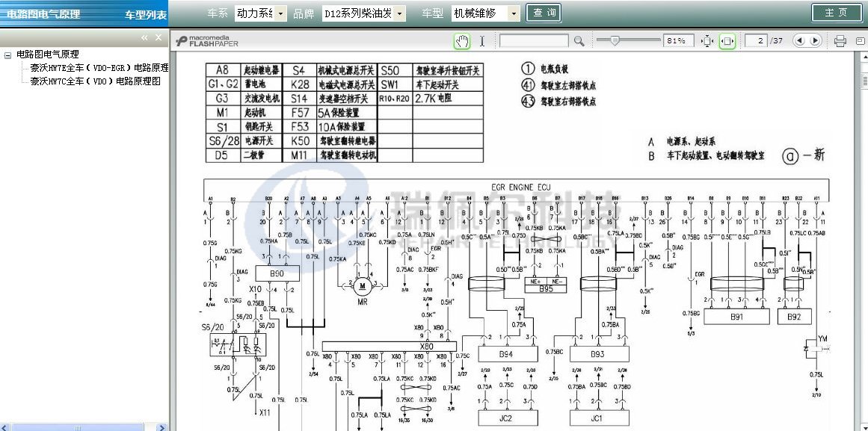
Task: Click the 查询 search button
Action: [x=546, y=13]
